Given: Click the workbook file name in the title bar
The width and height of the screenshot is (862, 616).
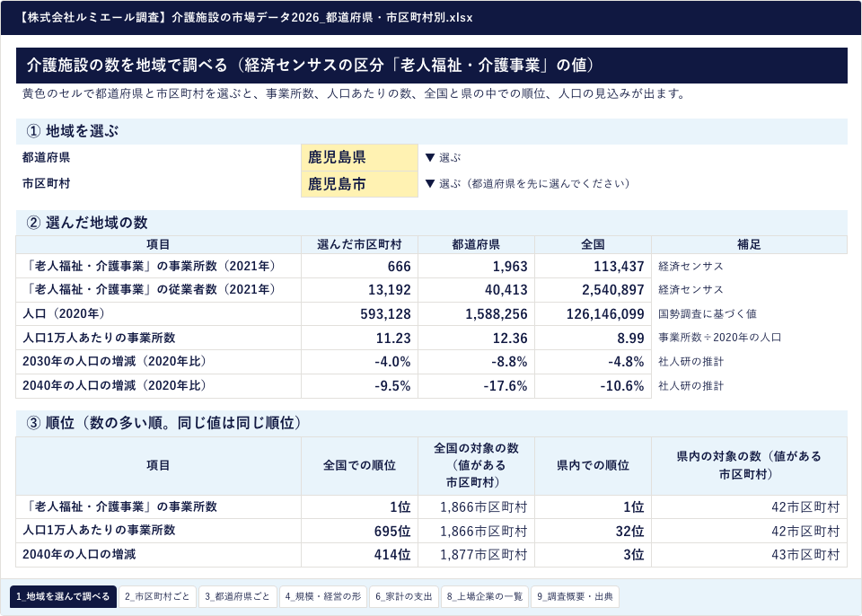Looking at the screenshot, I should 245,17.
